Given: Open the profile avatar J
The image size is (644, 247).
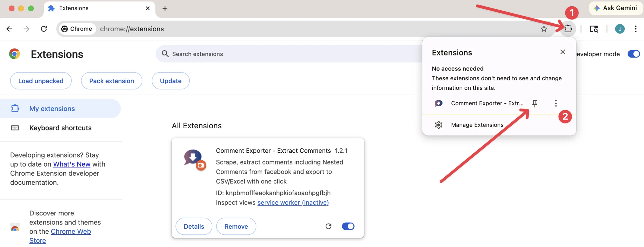Looking at the screenshot, I should [x=620, y=29].
